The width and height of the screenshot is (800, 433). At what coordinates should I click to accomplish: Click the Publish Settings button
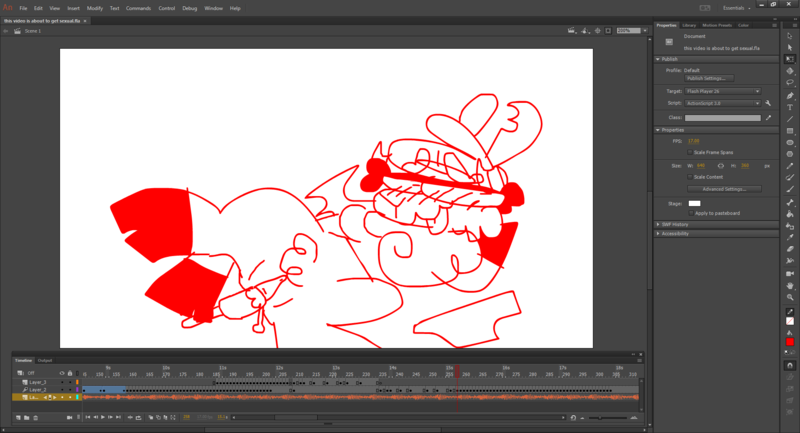(709, 79)
